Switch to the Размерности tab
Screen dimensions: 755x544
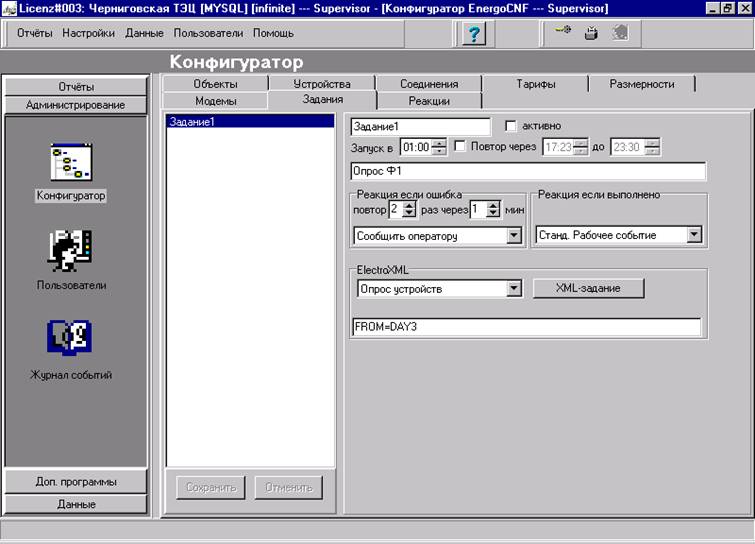tap(642, 84)
